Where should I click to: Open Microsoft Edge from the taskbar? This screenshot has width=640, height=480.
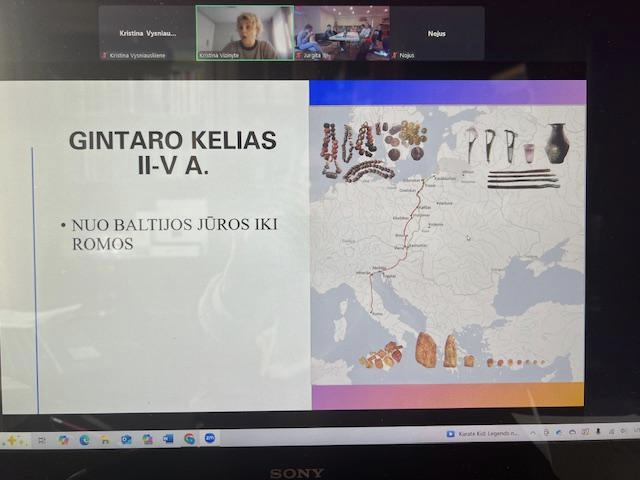point(84,439)
